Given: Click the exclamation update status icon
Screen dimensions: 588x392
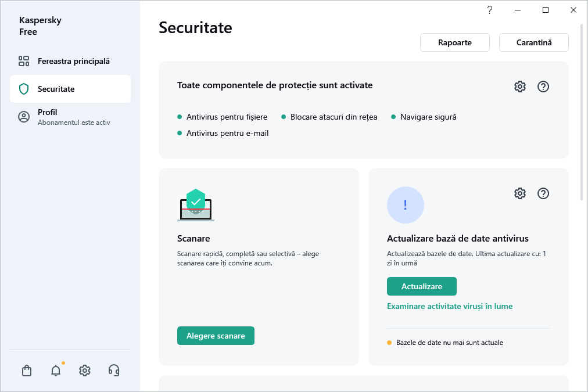Looking at the screenshot, I should (x=406, y=205).
